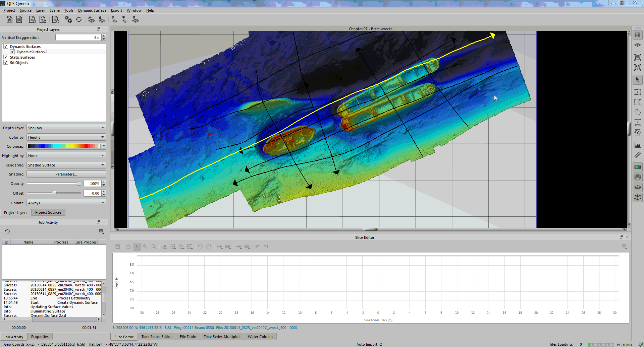This screenshot has width=644, height=347.
Task: Switch to the Water Column tab
Action: click(260, 337)
